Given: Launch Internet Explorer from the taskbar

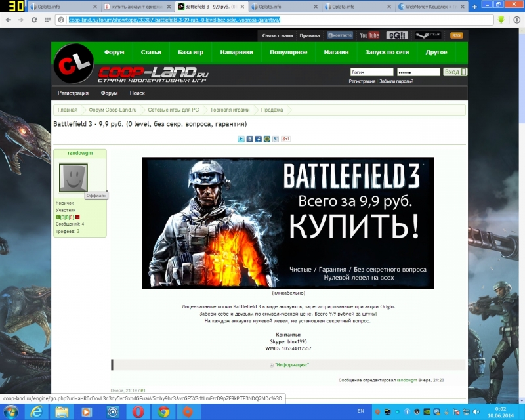Looking at the screenshot, I should click(x=36, y=411).
